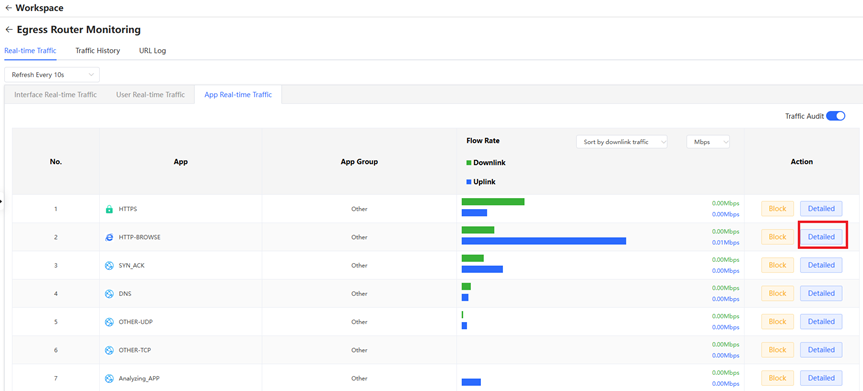Open the URL Log tab
This screenshot has height=391, width=863.
coord(152,51)
